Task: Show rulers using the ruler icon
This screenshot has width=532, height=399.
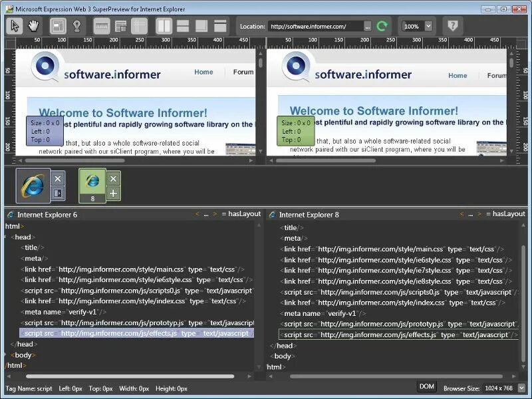Action: click(x=100, y=26)
